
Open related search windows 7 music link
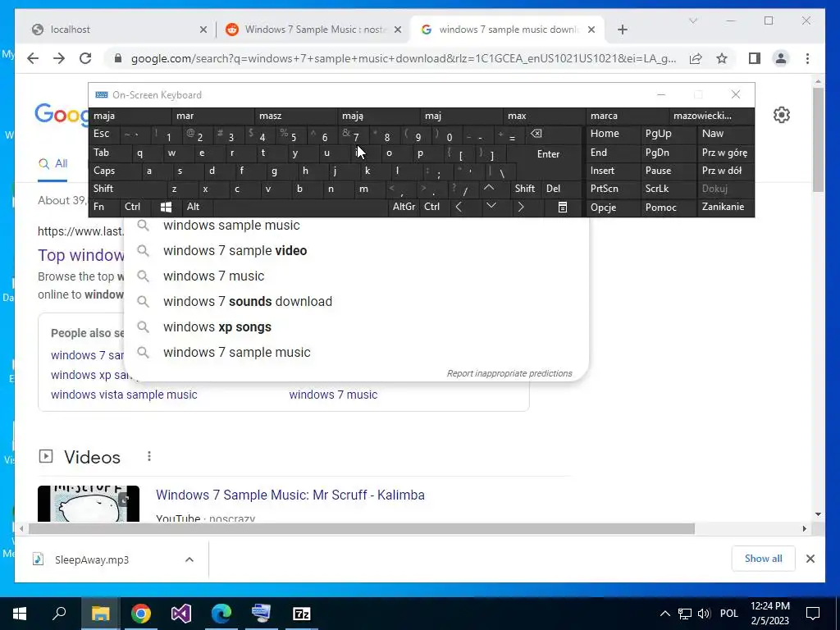[333, 395]
